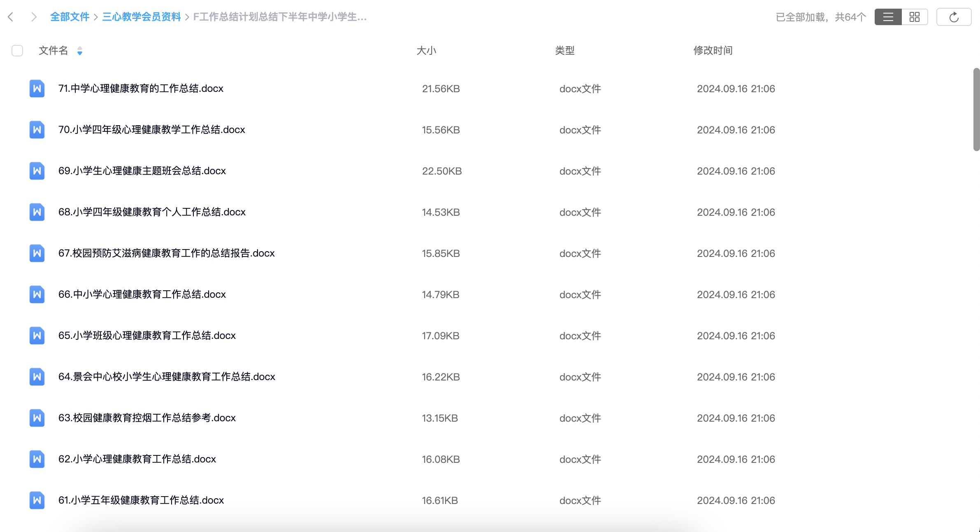This screenshot has width=980, height=532.
Task: Click the 17.09KB size value
Action: coord(440,336)
